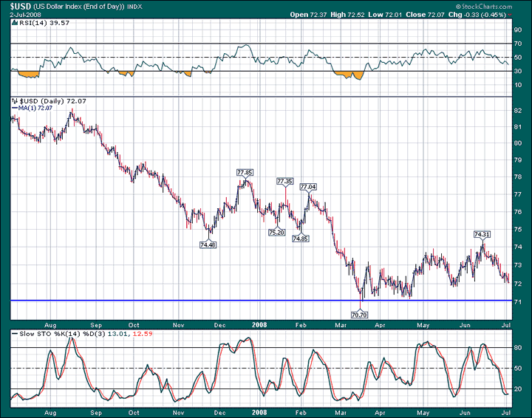Select the 77.85 peak price label

coord(245,173)
